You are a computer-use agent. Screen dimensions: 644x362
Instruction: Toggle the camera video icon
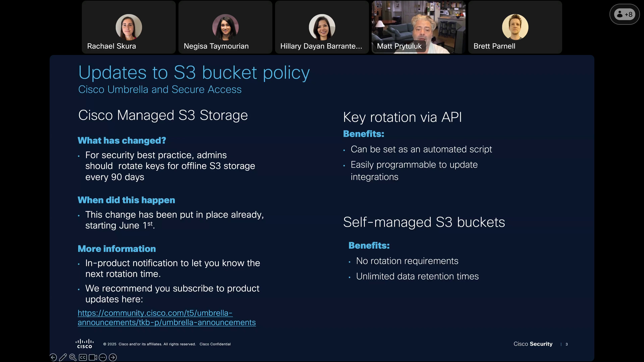click(93, 357)
